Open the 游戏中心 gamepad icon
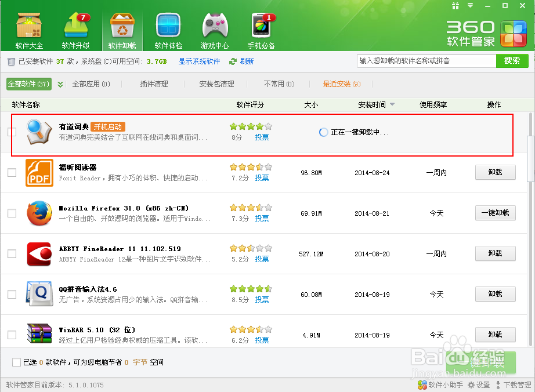 [x=215, y=26]
